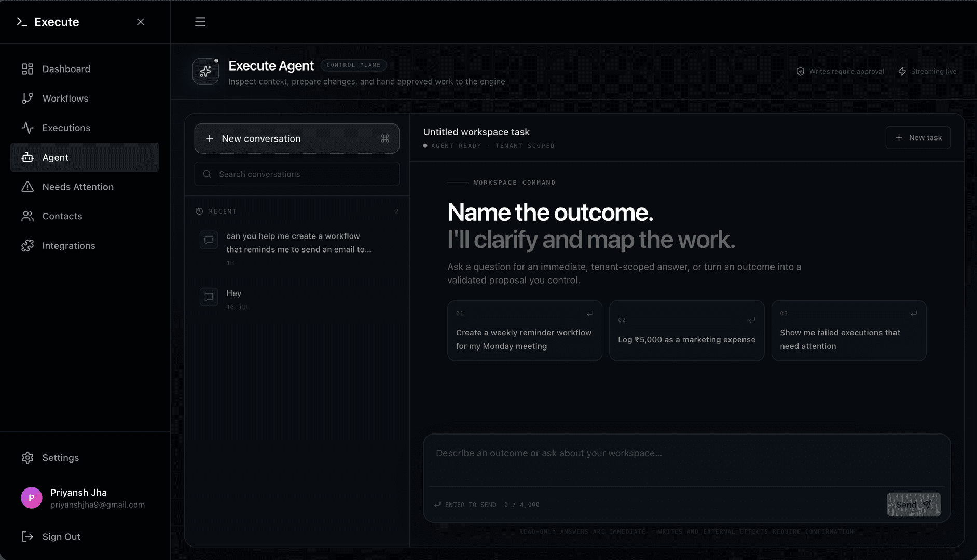Click the command key shortcut icon
Image resolution: width=977 pixels, height=560 pixels.
click(385, 138)
